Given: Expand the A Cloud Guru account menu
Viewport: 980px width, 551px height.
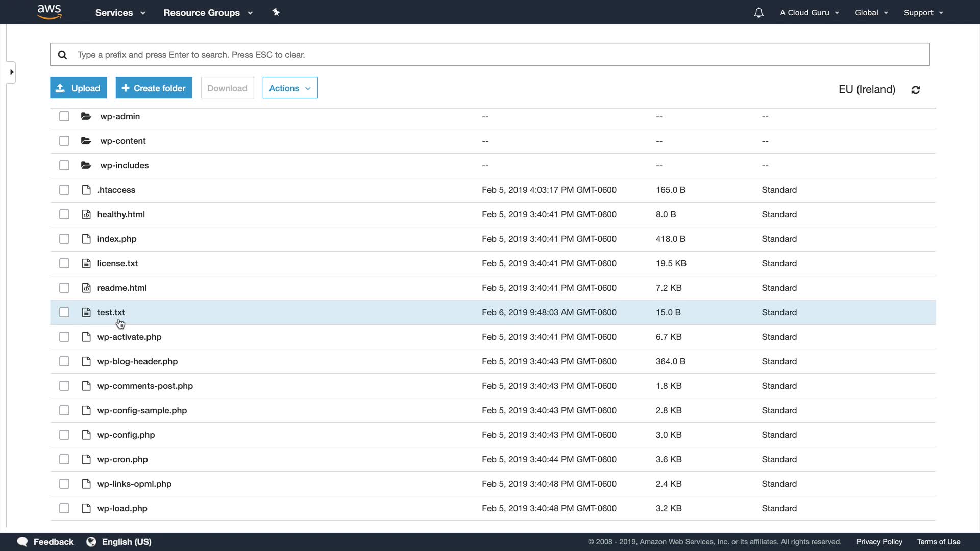Looking at the screenshot, I should pos(810,13).
